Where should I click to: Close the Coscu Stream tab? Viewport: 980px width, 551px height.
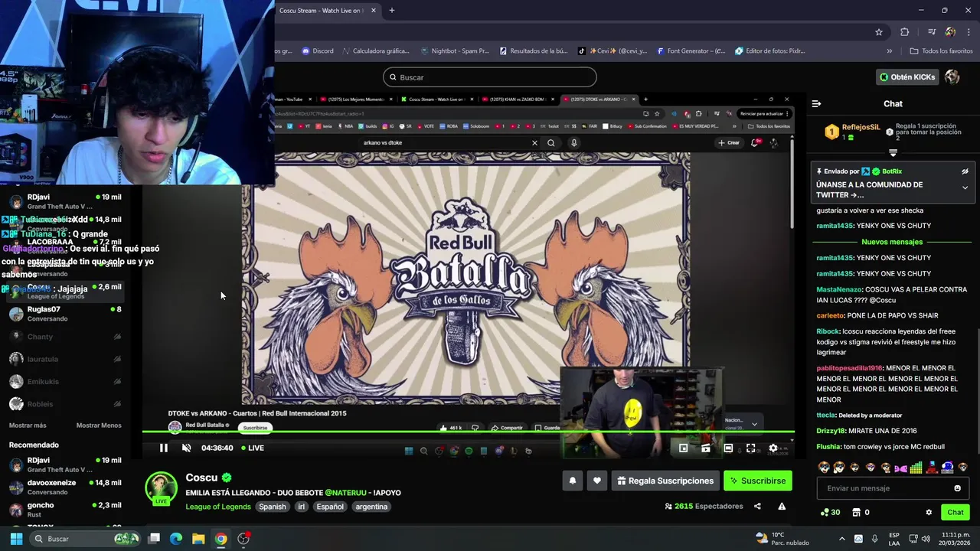click(x=374, y=11)
